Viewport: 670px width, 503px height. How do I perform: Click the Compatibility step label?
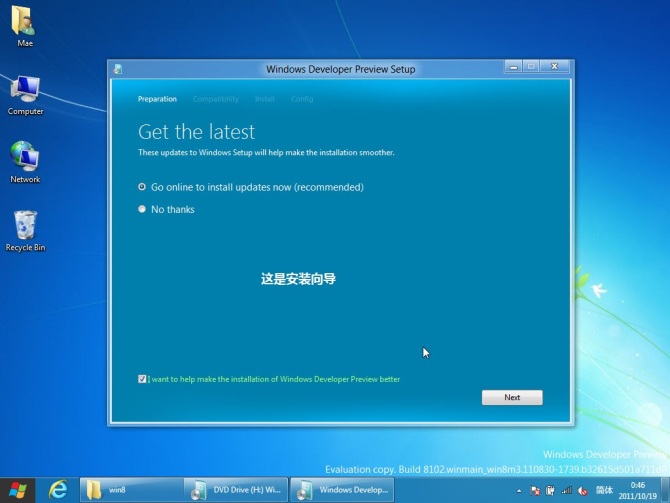tap(216, 99)
